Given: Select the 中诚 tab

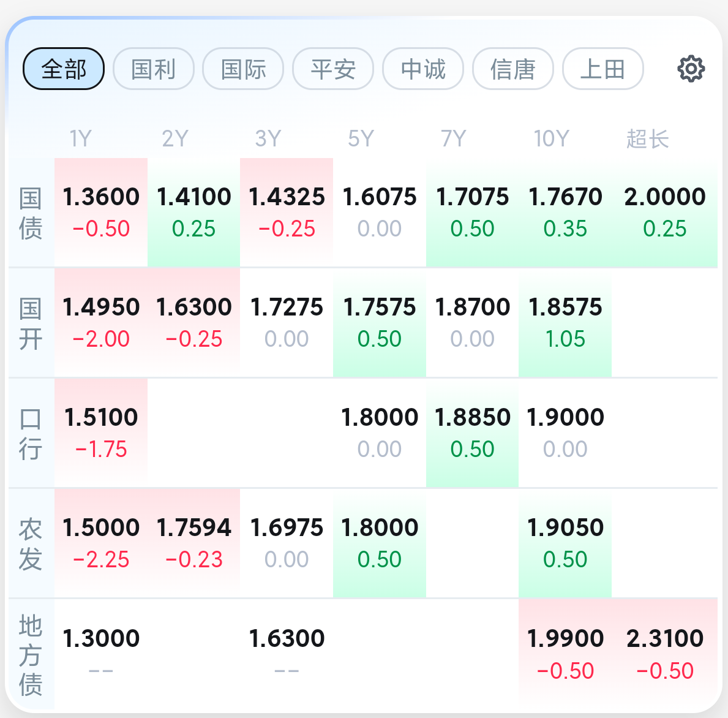Looking at the screenshot, I should click(423, 69).
